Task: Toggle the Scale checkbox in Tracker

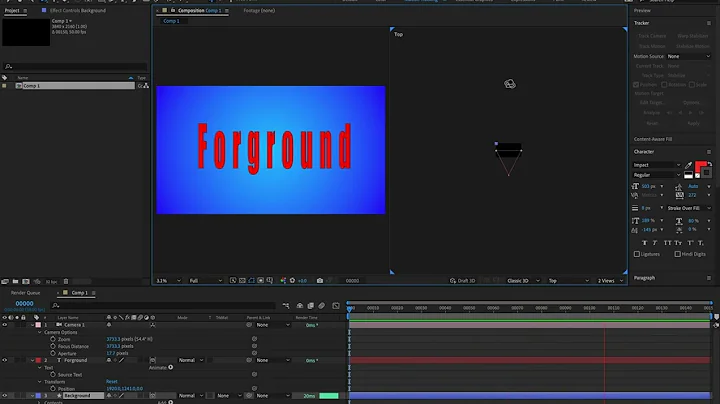Action: pos(692,84)
